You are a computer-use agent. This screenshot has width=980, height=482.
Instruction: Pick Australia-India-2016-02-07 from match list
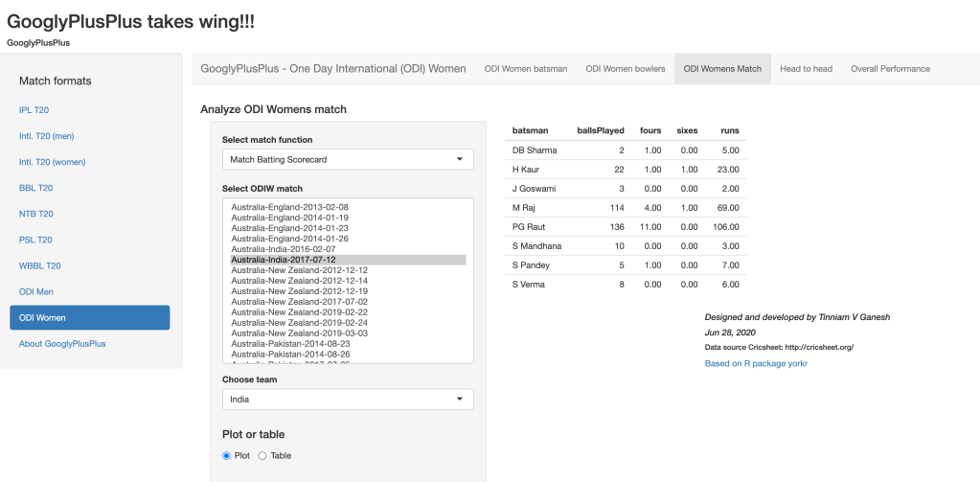pos(284,249)
